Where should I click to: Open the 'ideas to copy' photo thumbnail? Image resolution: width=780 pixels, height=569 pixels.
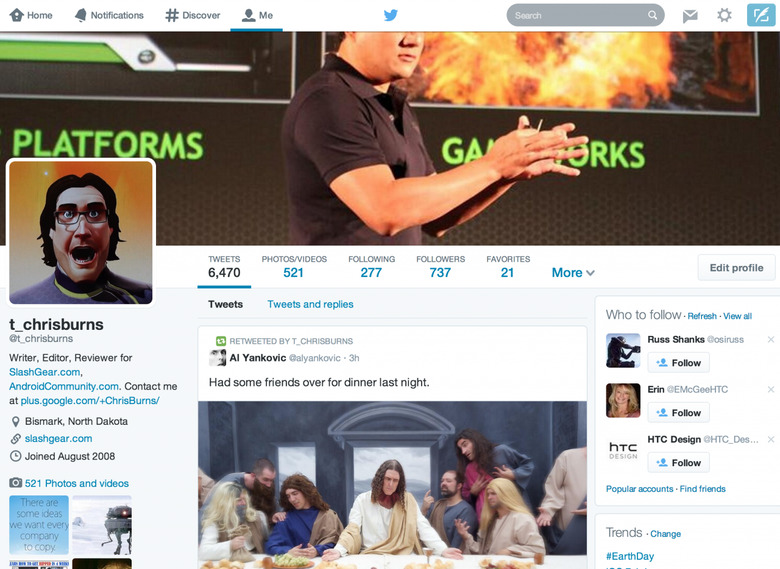pyautogui.click(x=39, y=525)
